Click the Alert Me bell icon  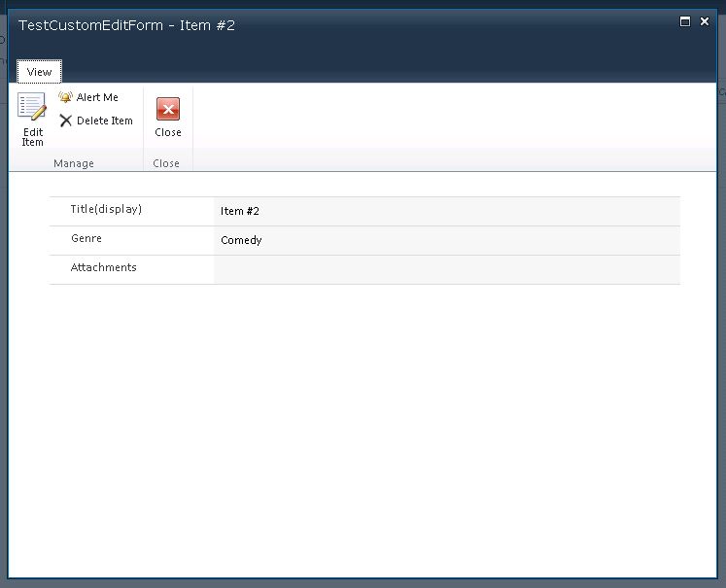65,97
